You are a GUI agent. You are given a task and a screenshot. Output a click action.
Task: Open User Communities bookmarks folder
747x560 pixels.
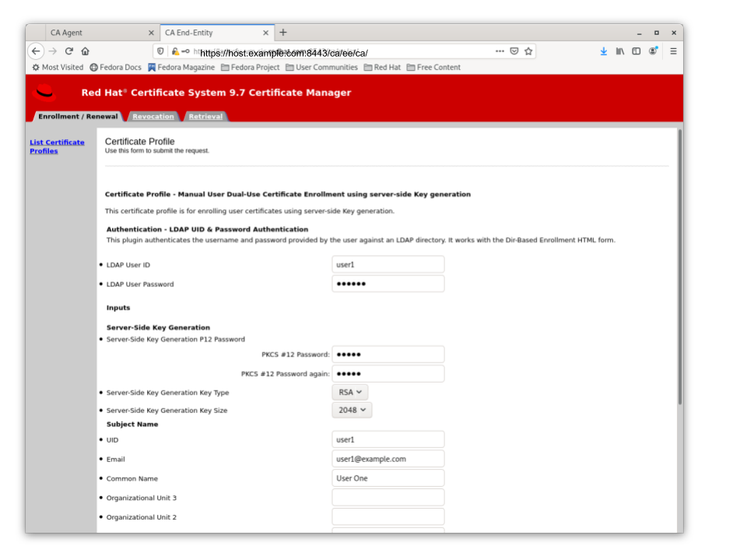(321, 67)
